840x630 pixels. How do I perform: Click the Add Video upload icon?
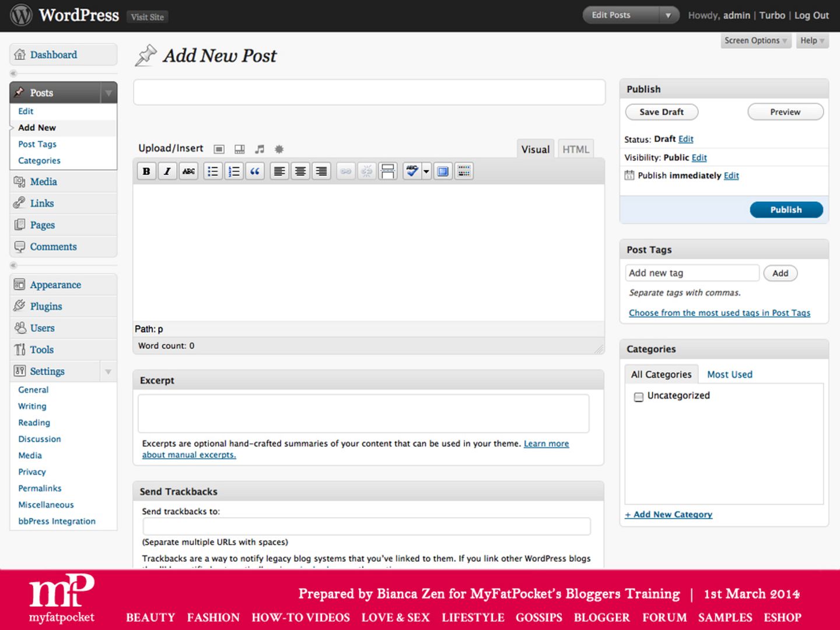pos(240,149)
